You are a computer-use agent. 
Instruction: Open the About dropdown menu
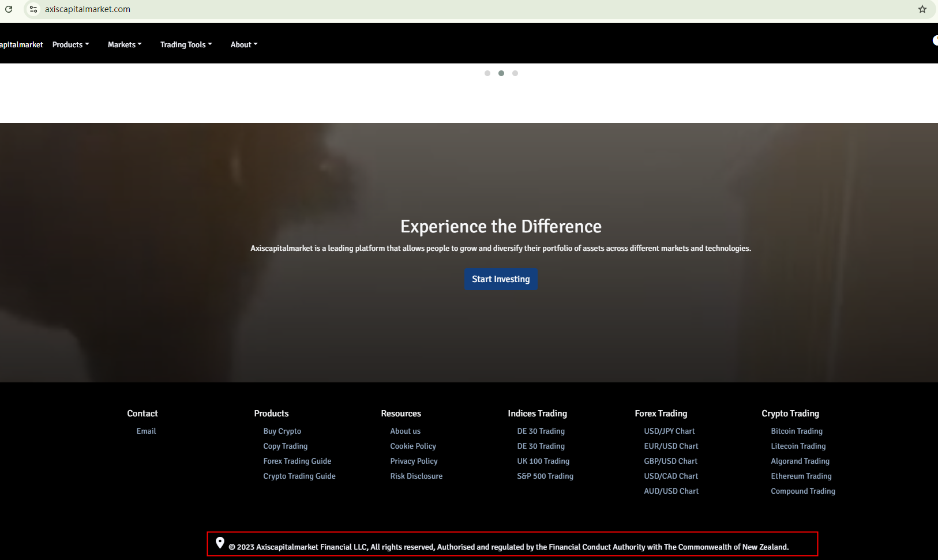point(244,44)
